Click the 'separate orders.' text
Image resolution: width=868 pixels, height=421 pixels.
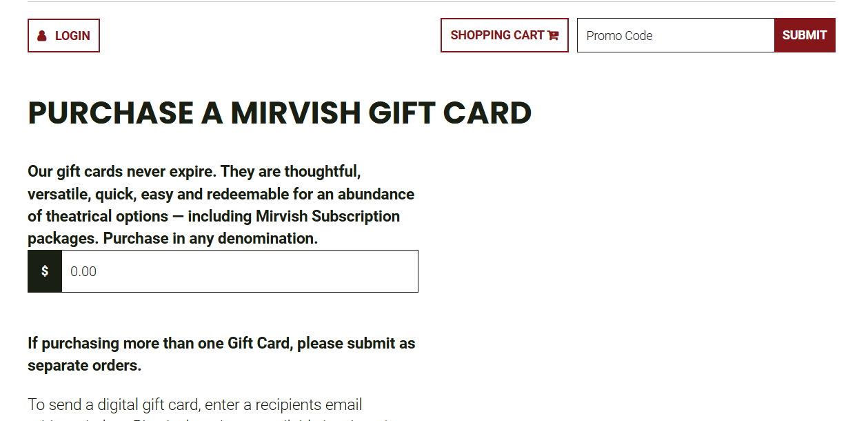pos(84,366)
